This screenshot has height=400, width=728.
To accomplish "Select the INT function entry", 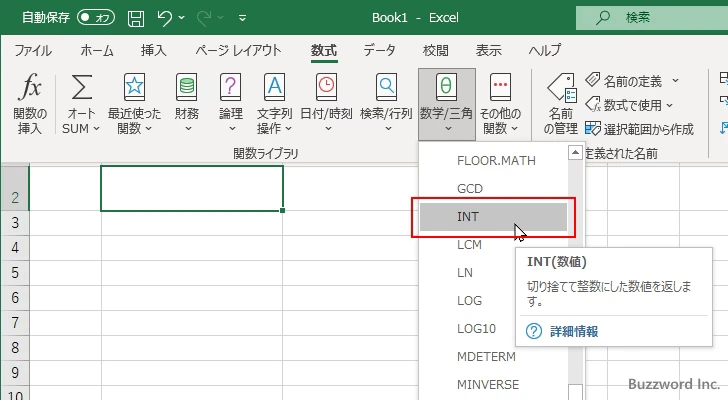I will 493,217.
